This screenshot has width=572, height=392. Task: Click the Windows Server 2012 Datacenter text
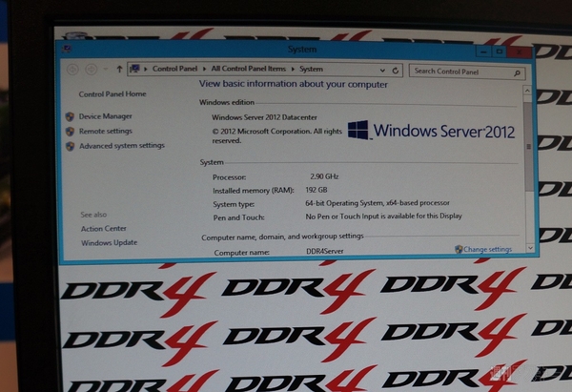(x=264, y=117)
